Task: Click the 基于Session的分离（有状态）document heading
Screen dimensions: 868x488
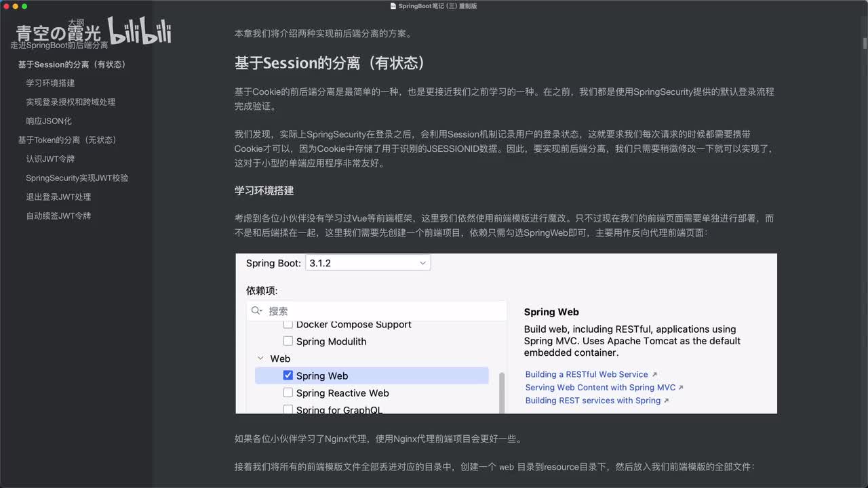Action: click(330, 64)
